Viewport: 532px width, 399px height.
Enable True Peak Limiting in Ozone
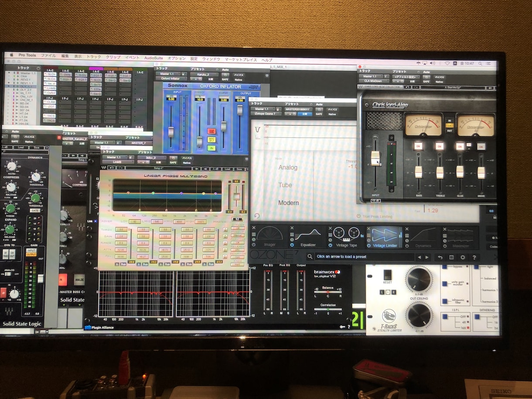[375, 216]
